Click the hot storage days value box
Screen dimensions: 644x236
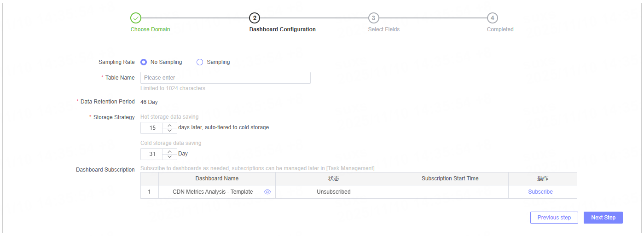point(152,128)
